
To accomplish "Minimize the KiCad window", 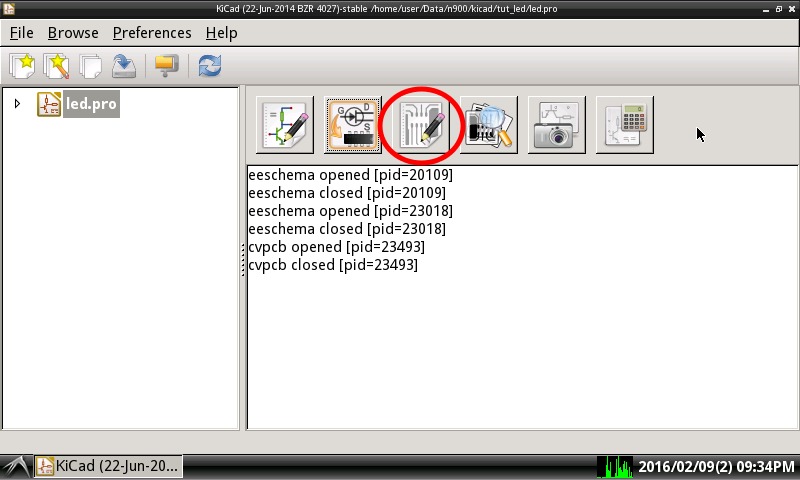I will tap(766, 9).
